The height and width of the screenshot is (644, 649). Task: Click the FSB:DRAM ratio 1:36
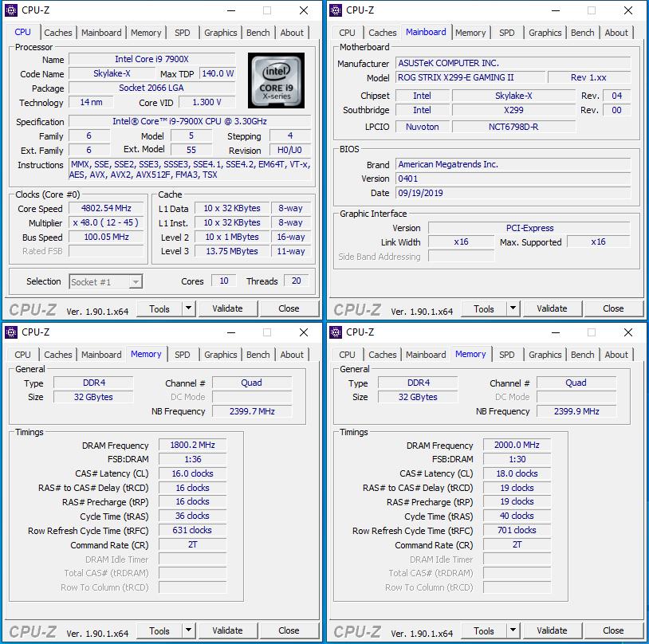click(x=192, y=459)
